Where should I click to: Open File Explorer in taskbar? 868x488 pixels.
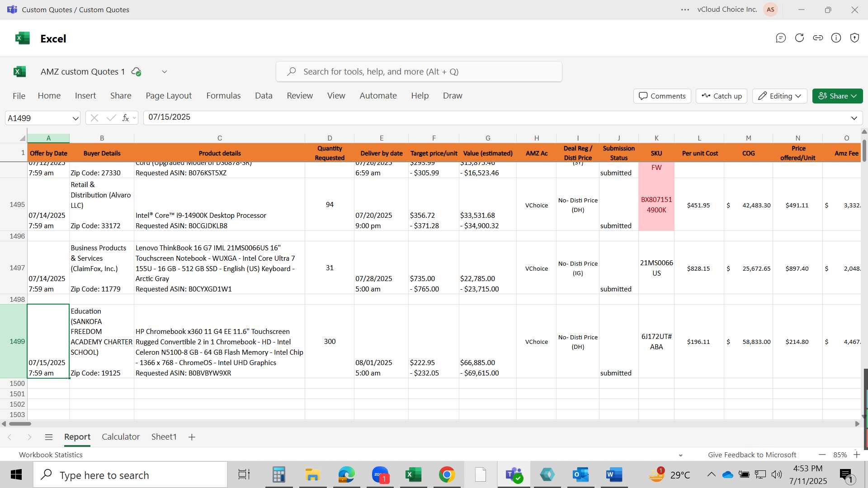[x=312, y=475]
